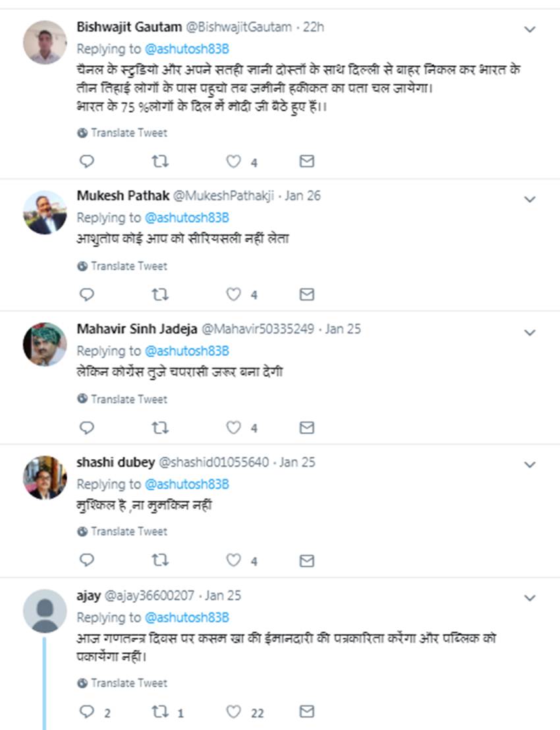View shashi dubey's profile picture
Screen dimensions: 560x730
[45, 478]
